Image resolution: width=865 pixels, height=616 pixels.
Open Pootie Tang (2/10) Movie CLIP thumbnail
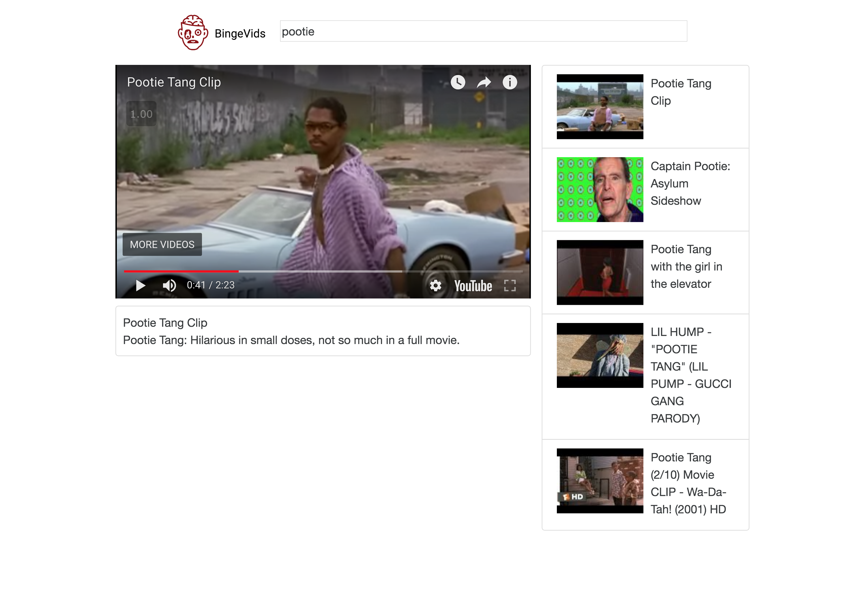600,480
